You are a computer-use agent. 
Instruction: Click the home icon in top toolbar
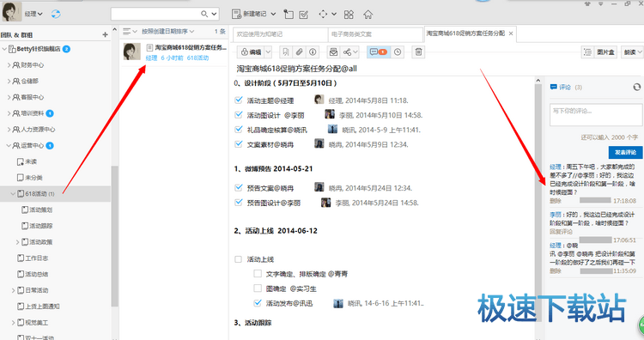368,15
